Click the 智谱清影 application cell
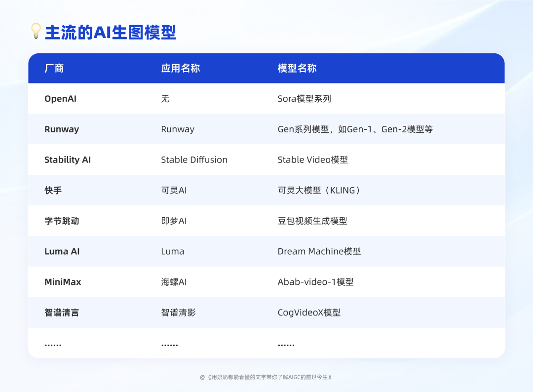This screenshot has width=533, height=392. pos(179,313)
